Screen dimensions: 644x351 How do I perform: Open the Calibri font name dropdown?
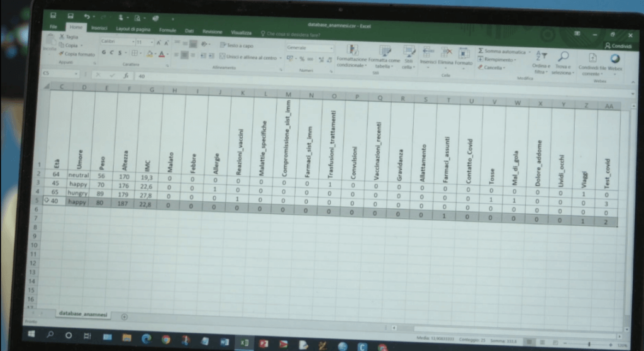[118, 42]
